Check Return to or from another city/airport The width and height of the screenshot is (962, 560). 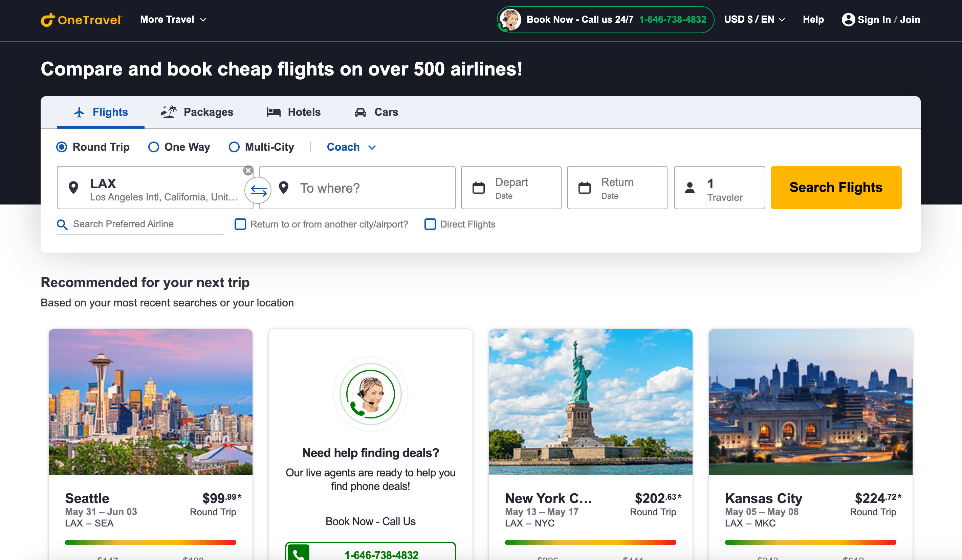tap(240, 224)
